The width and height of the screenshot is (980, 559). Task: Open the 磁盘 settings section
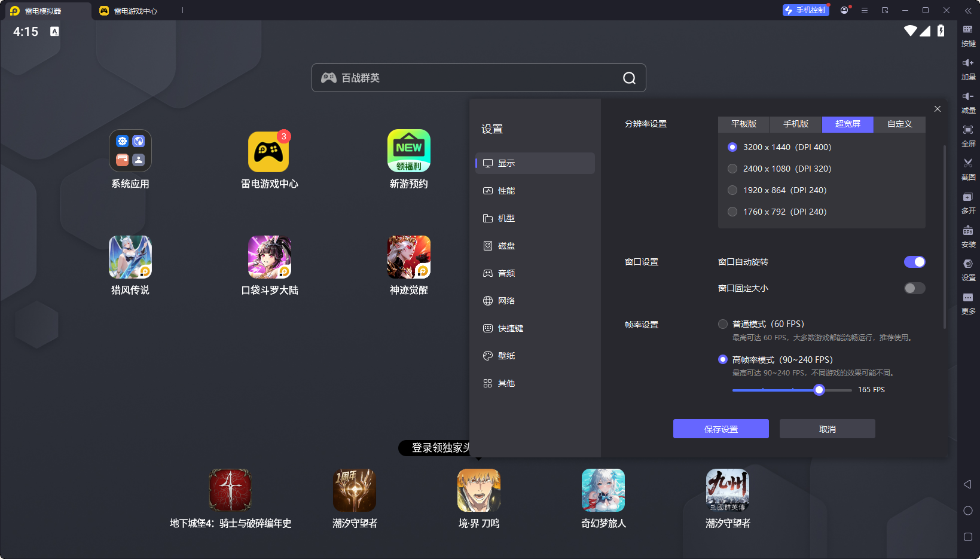pos(535,246)
